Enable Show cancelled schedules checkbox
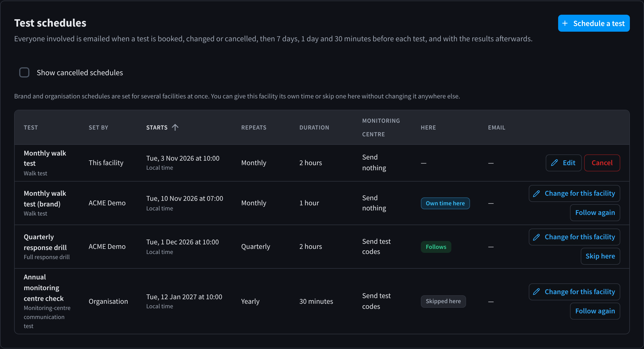The image size is (644, 349). click(x=24, y=72)
